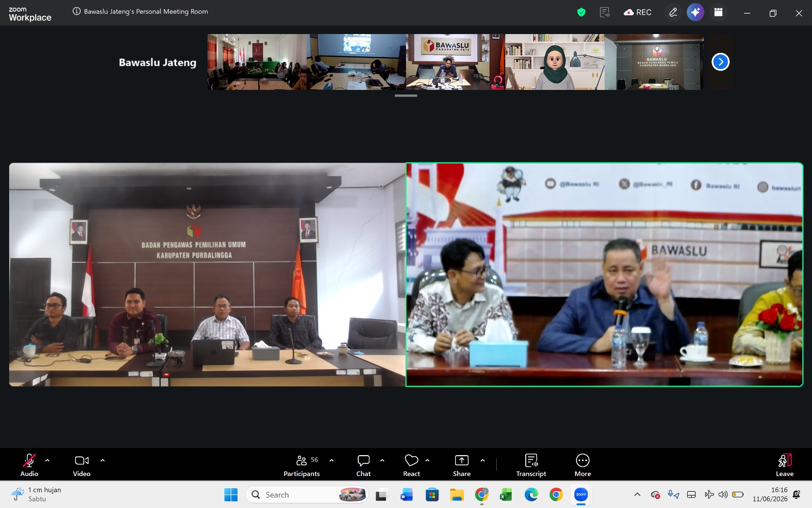Select the Kabupaten Magelang thumbnail
Image resolution: width=812 pixels, height=508 pixels.
click(x=655, y=62)
